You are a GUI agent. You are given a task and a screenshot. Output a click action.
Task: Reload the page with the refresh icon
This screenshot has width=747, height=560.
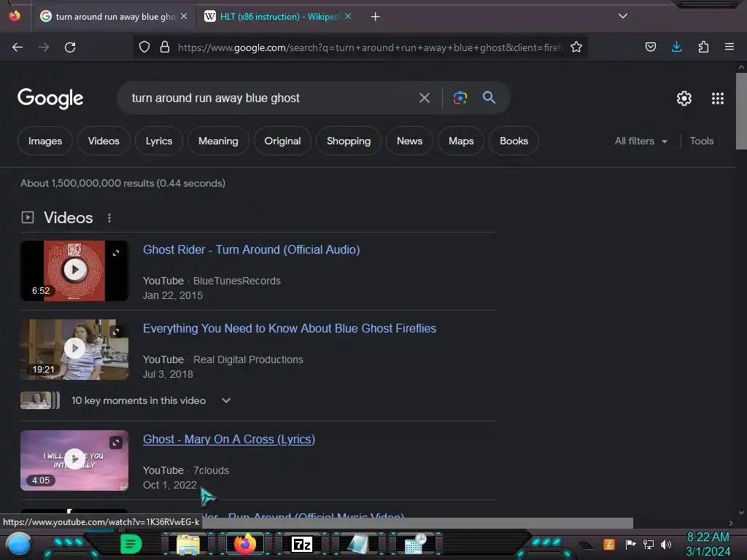[x=70, y=47]
